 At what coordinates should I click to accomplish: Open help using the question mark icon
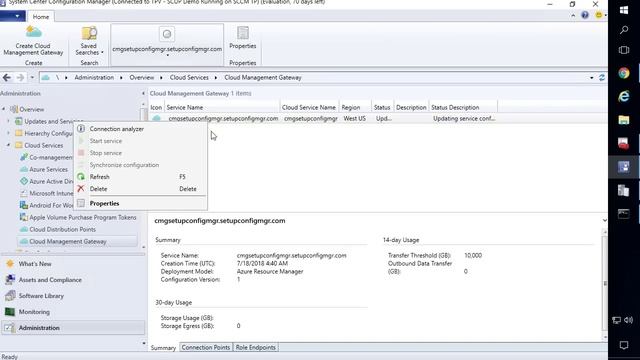[x=585, y=15]
